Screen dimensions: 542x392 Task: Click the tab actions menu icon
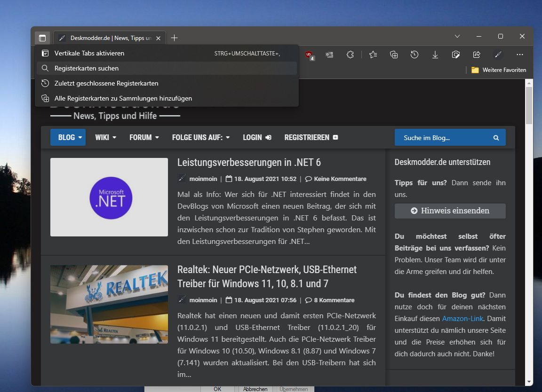[x=42, y=38]
